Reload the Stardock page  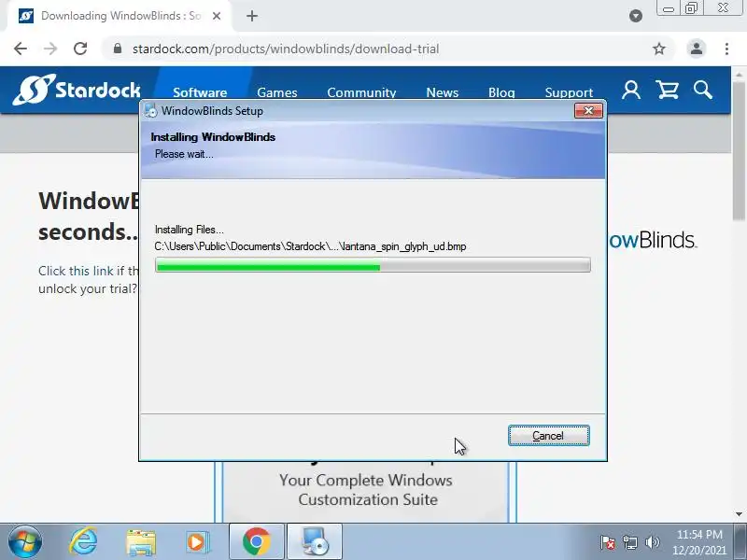click(x=80, y=49)
